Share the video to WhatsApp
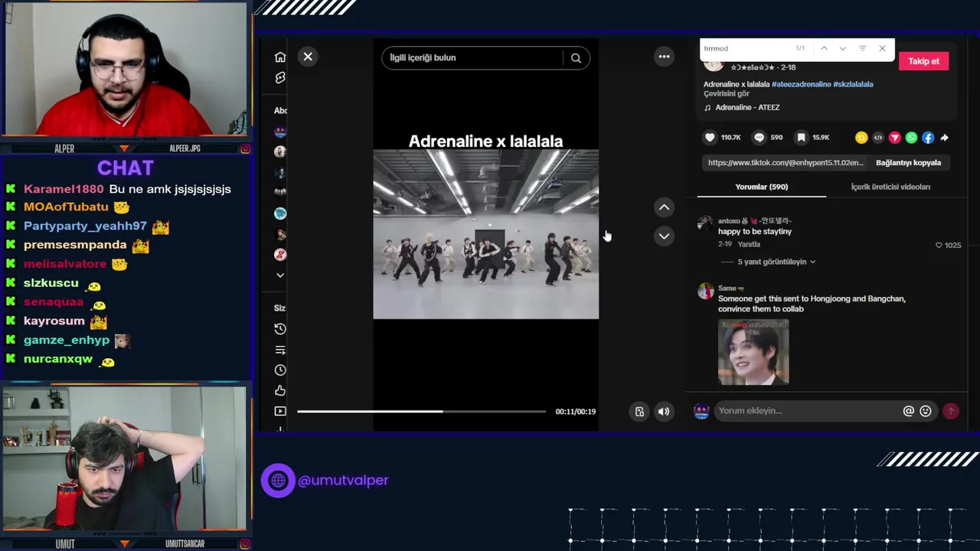The width and height of the screenshot is (980, 551). click(911, 138)
